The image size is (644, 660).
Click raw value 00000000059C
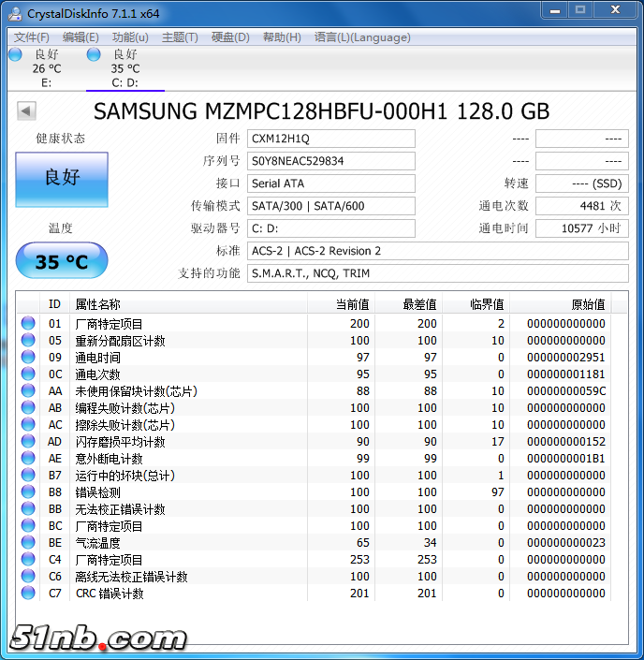pyautogui.click(x=566, y=391)
